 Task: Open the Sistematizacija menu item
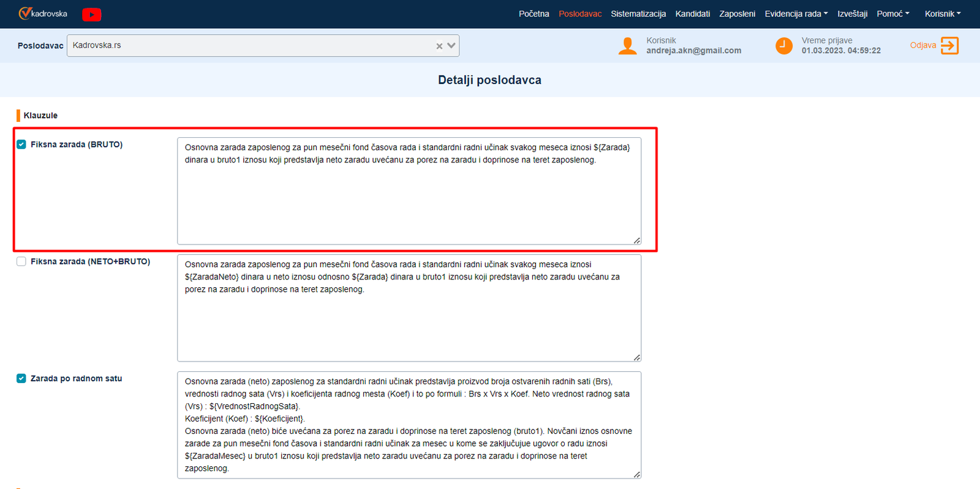click(638, 13)
